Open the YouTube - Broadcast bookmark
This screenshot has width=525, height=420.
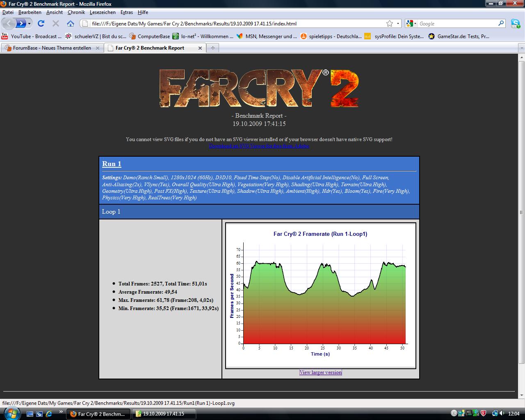coord(32,36)
